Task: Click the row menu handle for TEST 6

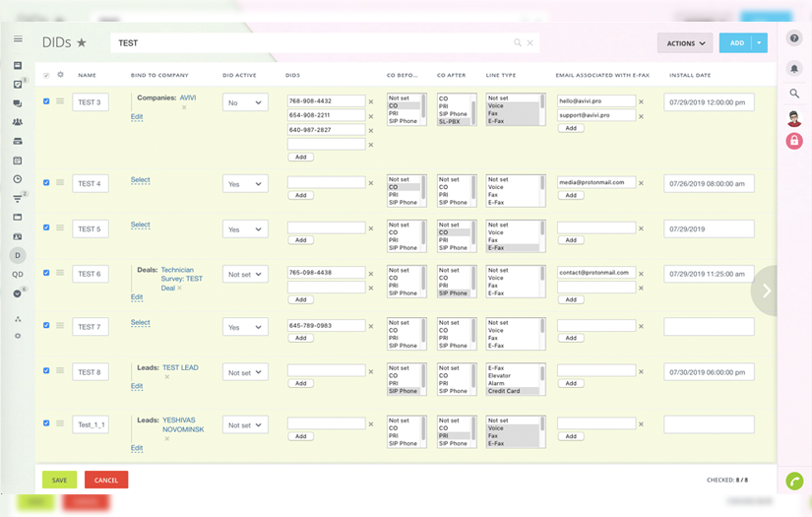Action: pyautogui.click(x=60, y=273)
